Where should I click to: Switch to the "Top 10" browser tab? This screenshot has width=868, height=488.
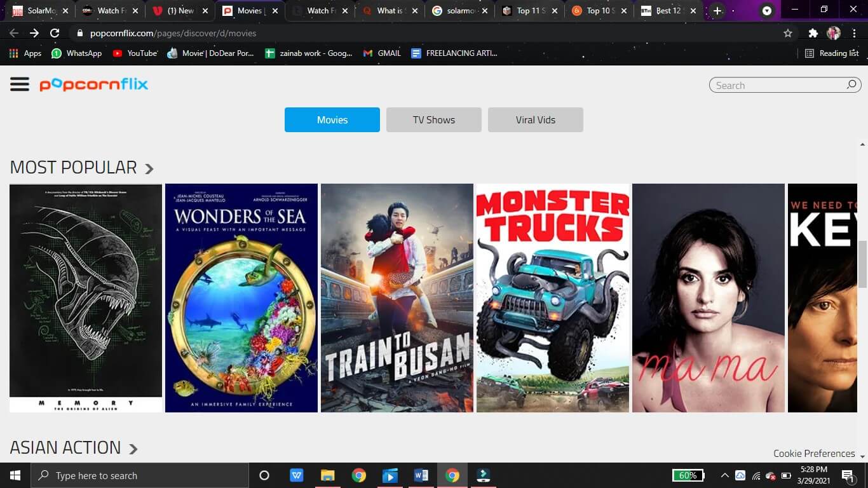599,11
